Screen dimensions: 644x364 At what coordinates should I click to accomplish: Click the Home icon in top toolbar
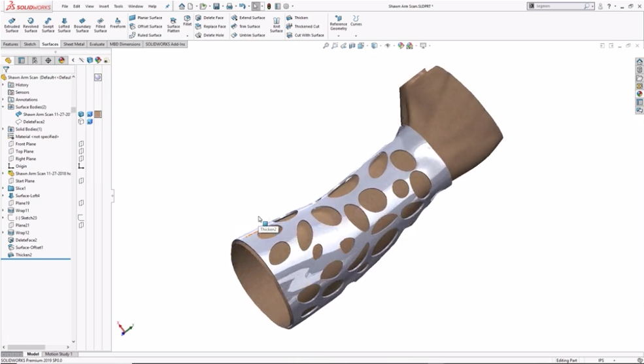[182, 6]
